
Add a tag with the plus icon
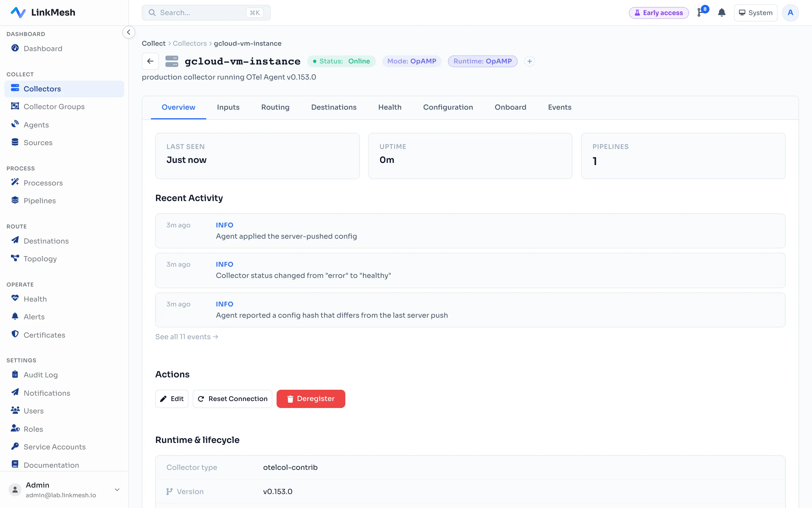coord(530,61)
